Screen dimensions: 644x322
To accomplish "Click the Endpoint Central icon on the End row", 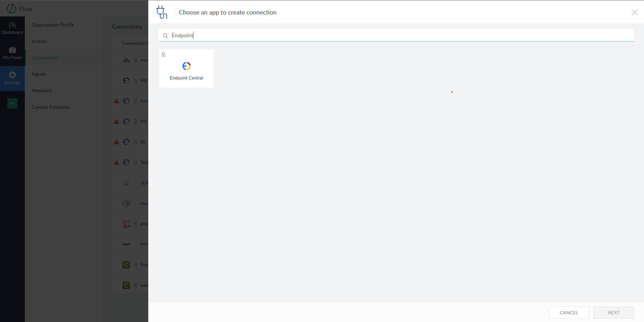I will pos(126,101).
